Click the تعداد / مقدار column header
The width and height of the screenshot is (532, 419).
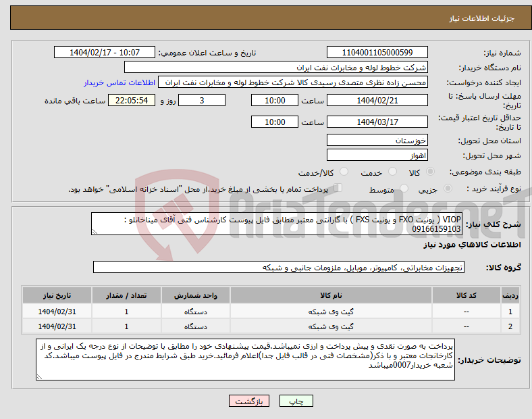tap(126, 295)
